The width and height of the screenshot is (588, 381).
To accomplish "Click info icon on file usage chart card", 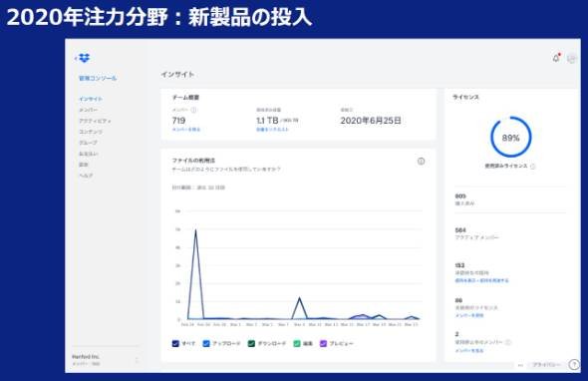I will point(422,162).
